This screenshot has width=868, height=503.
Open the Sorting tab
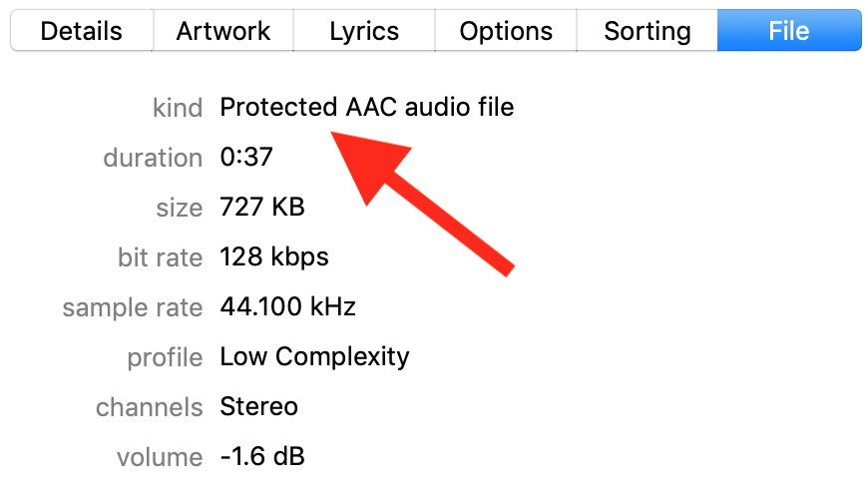(648, 31)
